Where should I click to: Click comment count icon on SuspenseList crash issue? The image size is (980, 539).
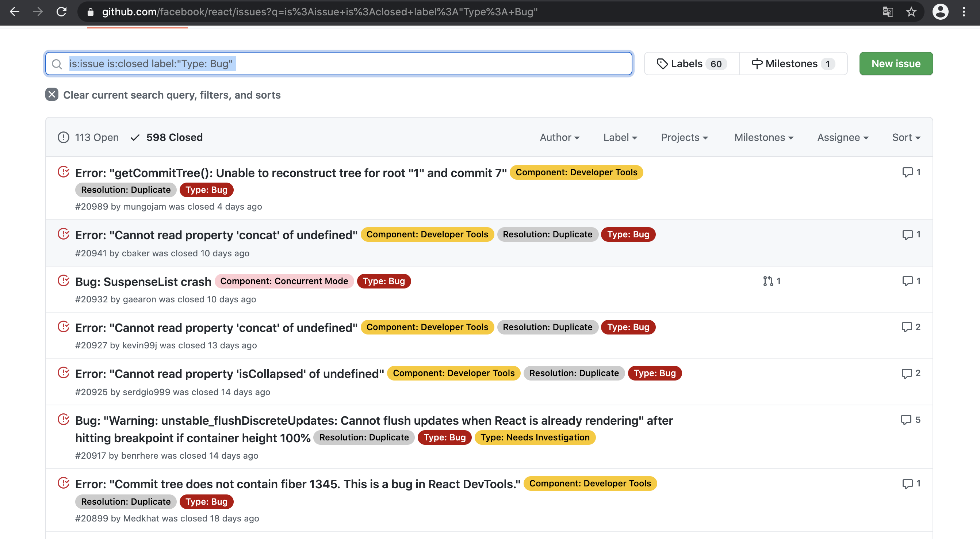pyautogui.click(x=907, y=281)
